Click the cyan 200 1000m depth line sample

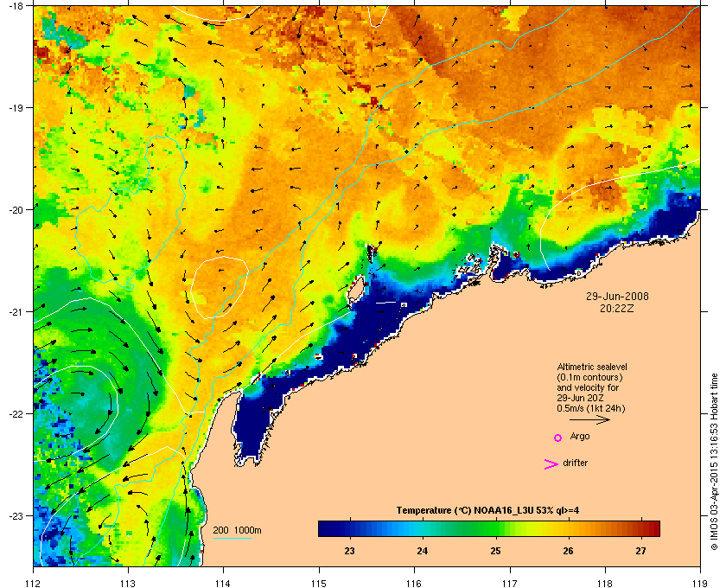(x=232, y=539)
